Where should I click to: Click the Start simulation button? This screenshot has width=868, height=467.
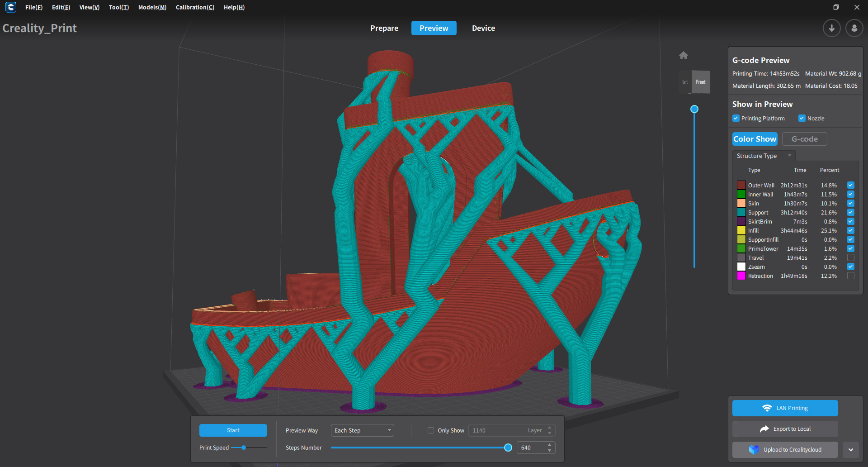(x=233, y=430)
